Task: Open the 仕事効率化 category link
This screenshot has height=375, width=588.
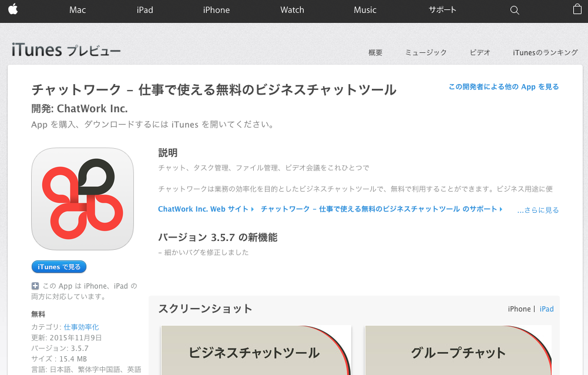Action: click(x=82, y=327)
